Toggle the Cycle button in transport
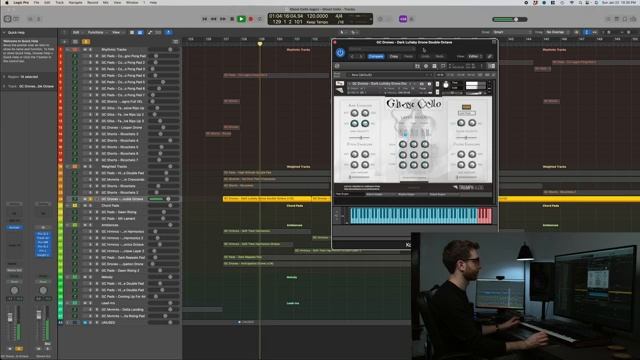 point(260,19)
